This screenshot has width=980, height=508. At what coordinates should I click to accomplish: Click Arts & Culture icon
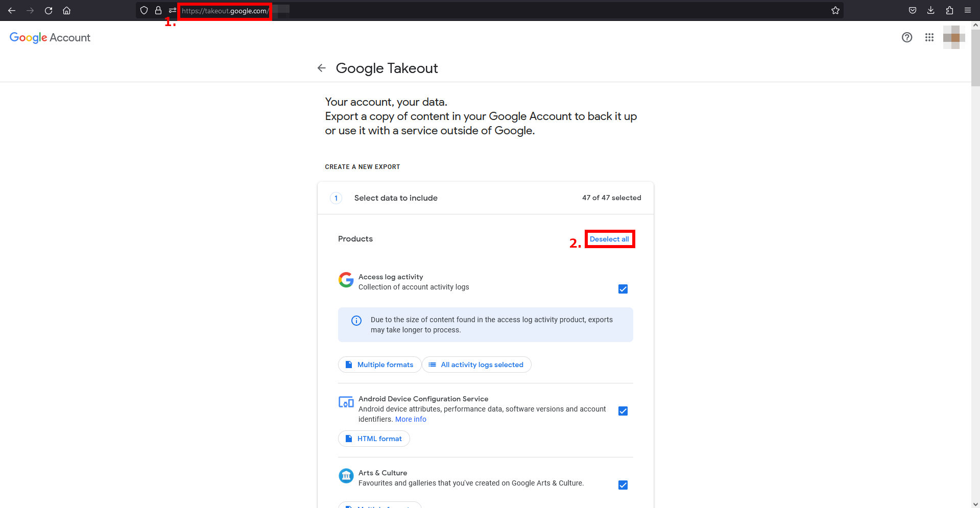tap(346, 476)
